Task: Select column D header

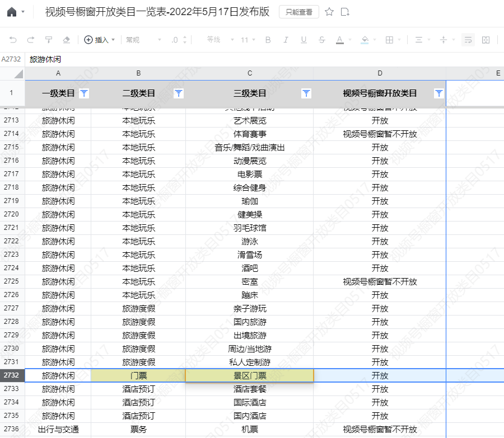Action: pos(380,73)
